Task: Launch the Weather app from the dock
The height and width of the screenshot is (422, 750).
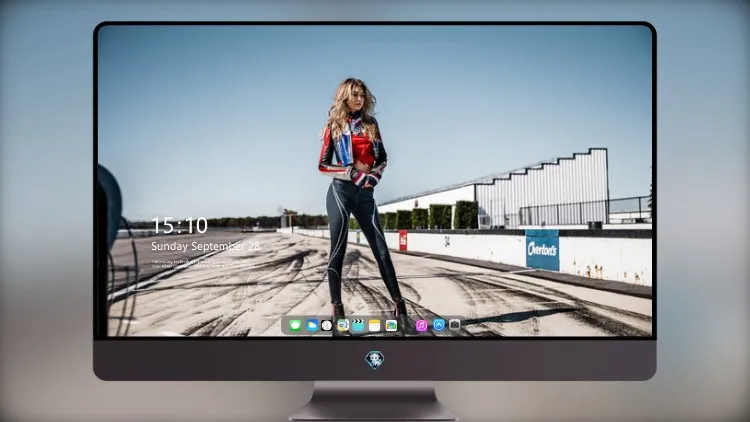Action: (311, 326)
